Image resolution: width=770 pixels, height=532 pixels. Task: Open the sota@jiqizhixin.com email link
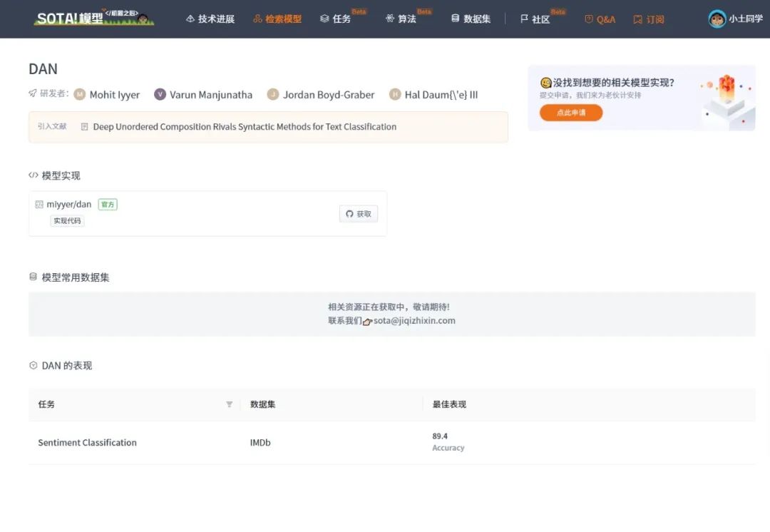point(414,320)
